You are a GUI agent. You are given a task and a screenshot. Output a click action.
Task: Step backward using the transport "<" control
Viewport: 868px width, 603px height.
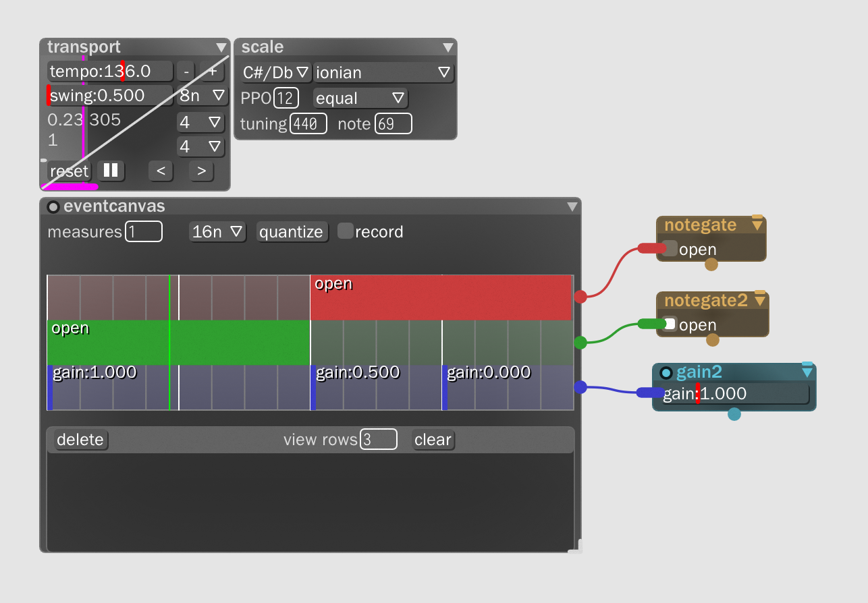tap(161, 171)
